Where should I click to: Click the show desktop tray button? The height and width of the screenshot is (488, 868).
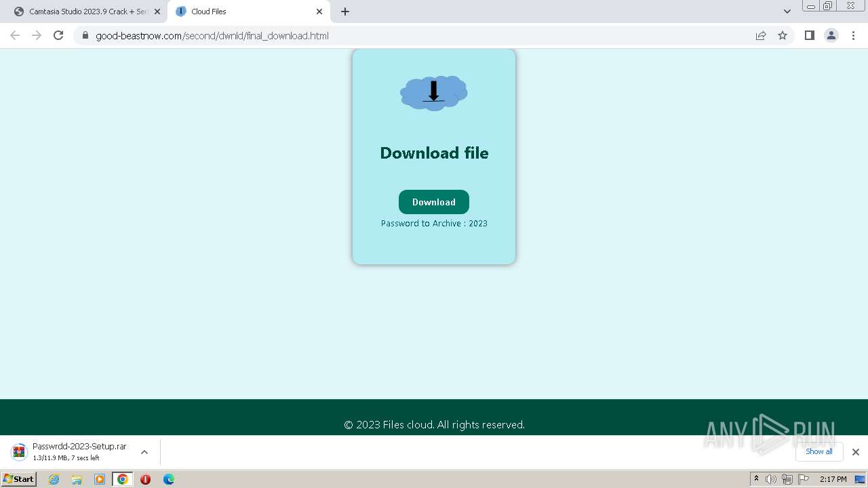(x=860, y=479)
